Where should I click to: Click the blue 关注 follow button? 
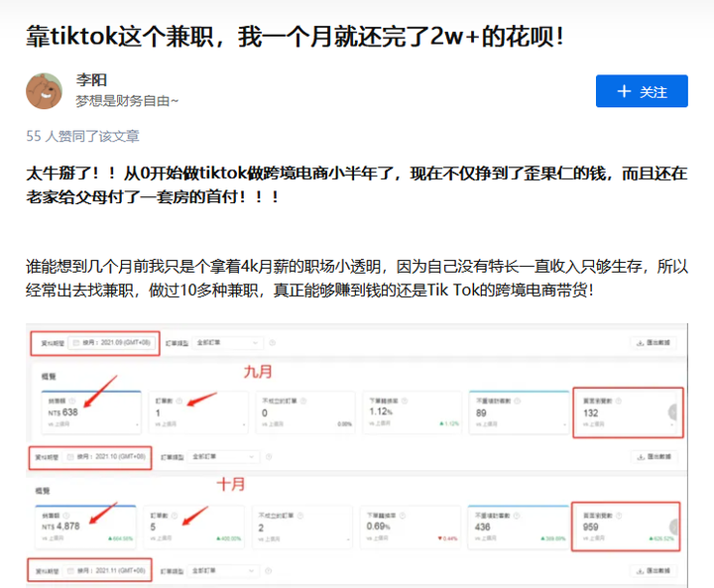pyautogui.click(x=642, y=91)
